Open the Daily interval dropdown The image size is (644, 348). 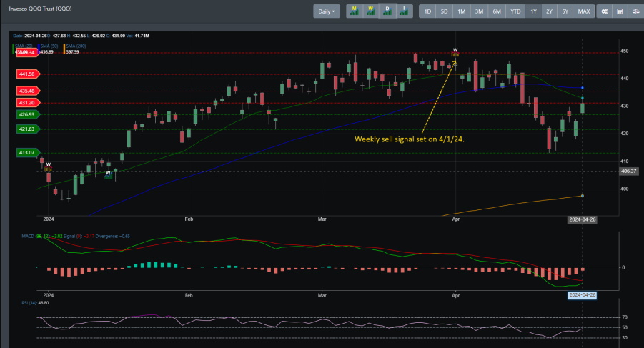pyautogui.click(x=327, y=11)
